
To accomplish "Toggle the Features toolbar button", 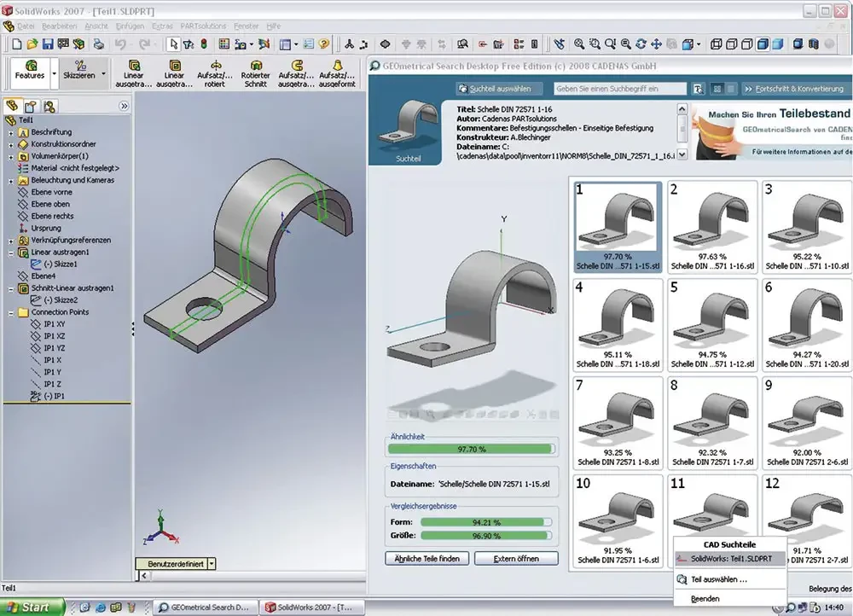I will pos(31,73).
